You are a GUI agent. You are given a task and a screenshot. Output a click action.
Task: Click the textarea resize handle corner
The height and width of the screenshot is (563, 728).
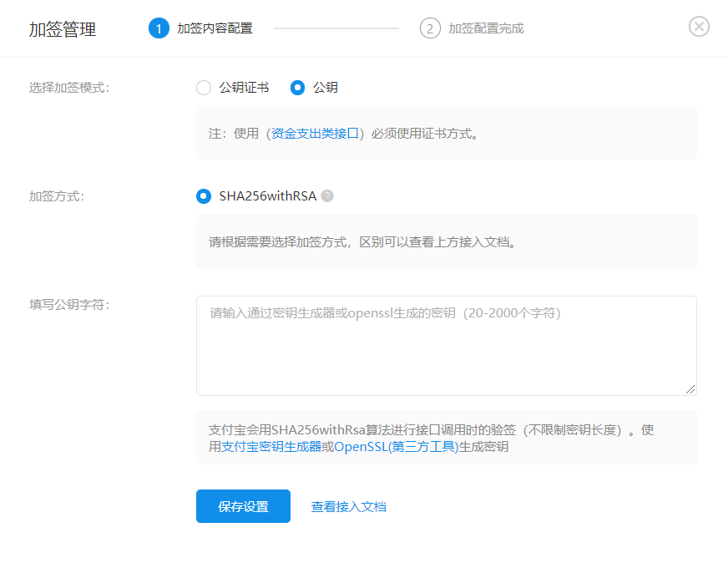(690, 389)
